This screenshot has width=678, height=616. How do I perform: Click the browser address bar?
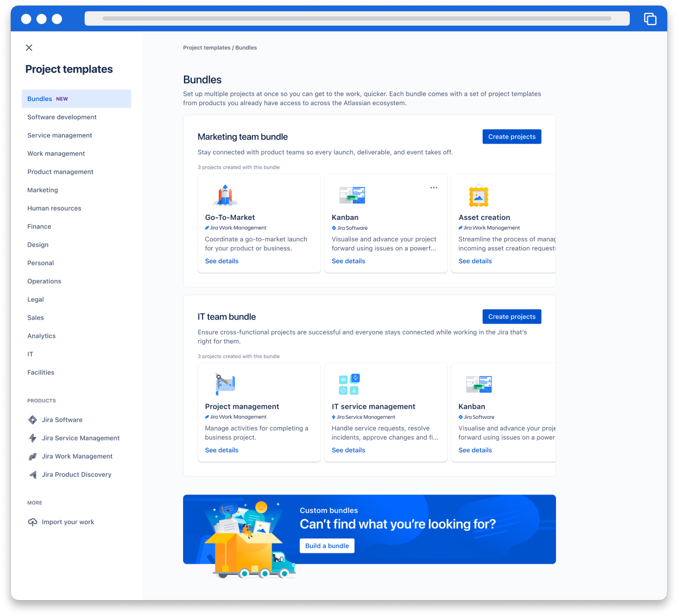(357, 18)
